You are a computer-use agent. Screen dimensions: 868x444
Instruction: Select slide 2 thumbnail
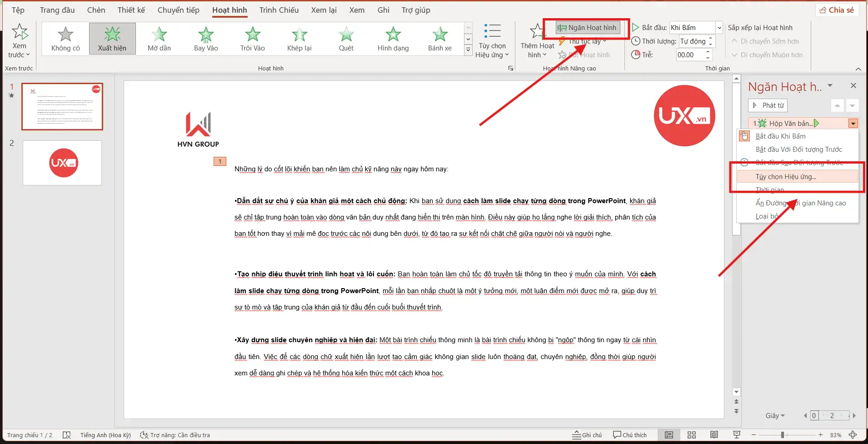click(x=62, y=163)
